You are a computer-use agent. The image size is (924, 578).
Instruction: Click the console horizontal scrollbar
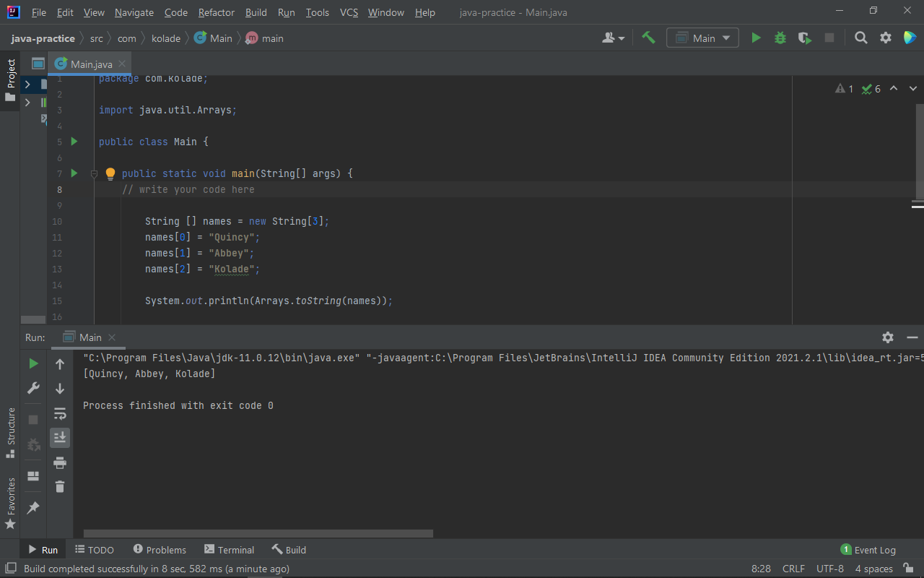(258, 534)
